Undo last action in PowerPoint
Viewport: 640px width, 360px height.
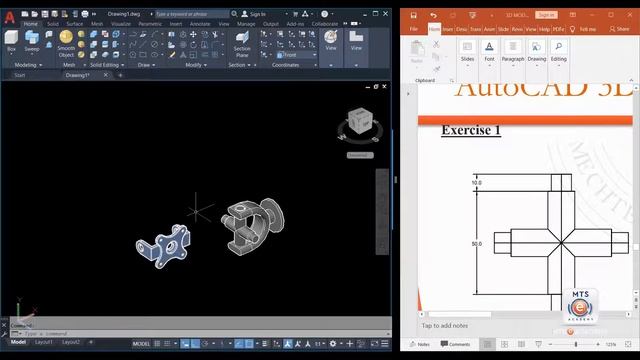[x=433, y=15]
